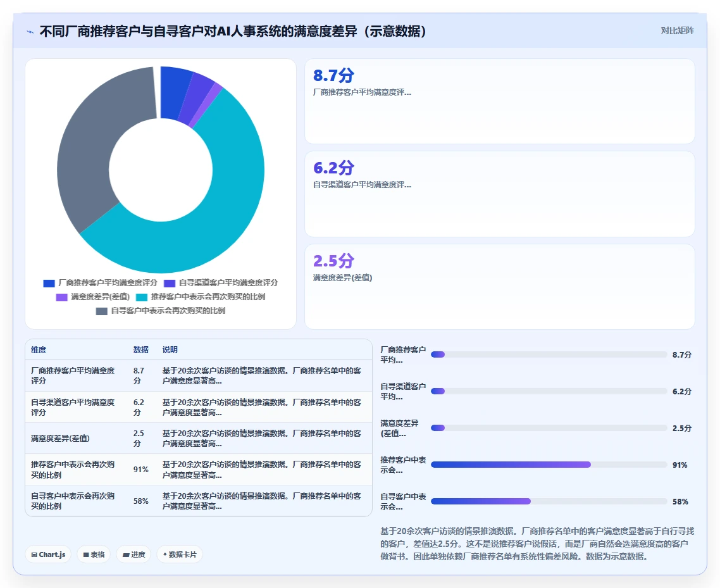Click the 58% progress bar
The width and height of the screenshot is (720, 588).
549,502
